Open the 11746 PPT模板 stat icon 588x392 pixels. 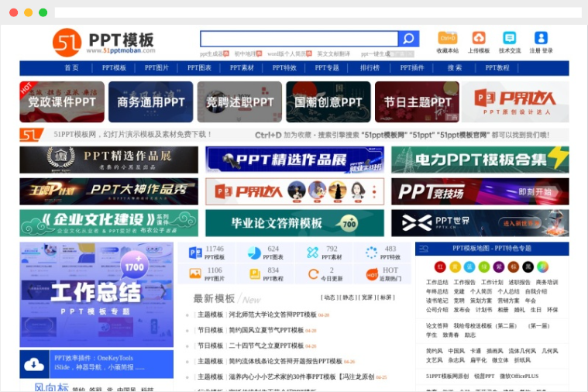pos(195,253)
